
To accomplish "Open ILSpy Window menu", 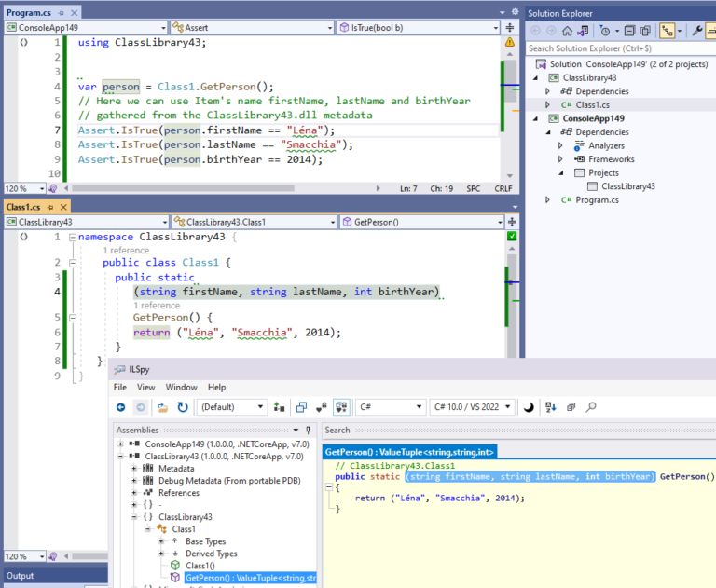I will pos(181,387).
